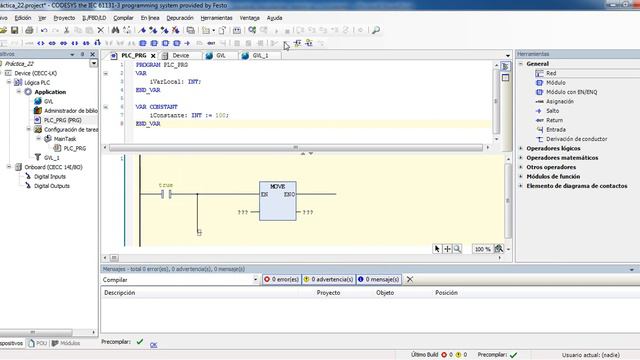Click the Print toolbar icon

click(x=29, y=30)
